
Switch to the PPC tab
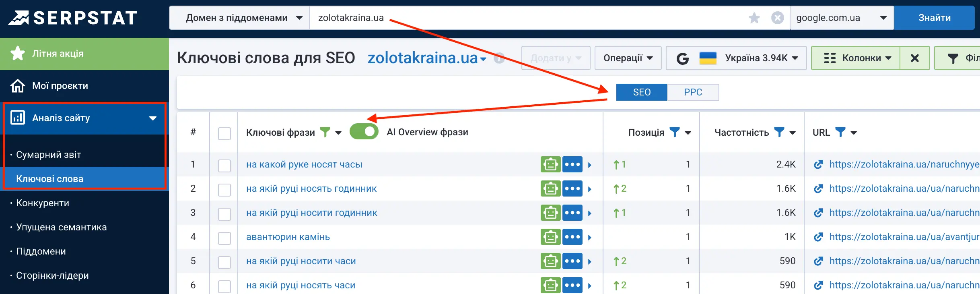[x=693, y=92]
